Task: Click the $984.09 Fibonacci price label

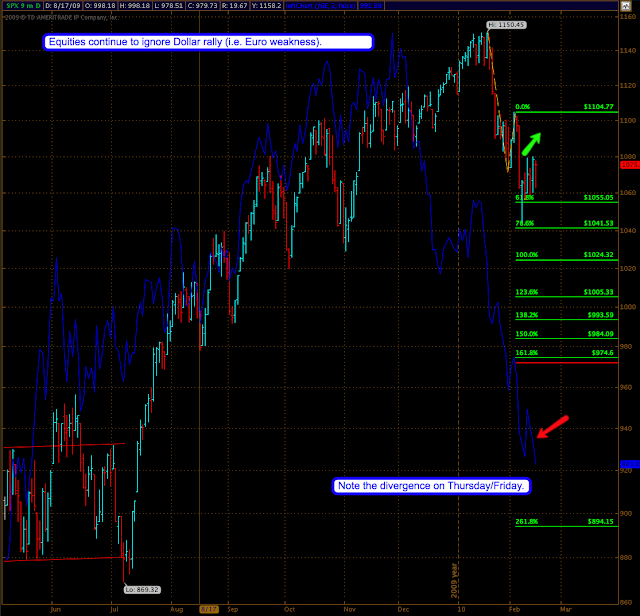Action: pyautogui.click(x=600, y=334)
